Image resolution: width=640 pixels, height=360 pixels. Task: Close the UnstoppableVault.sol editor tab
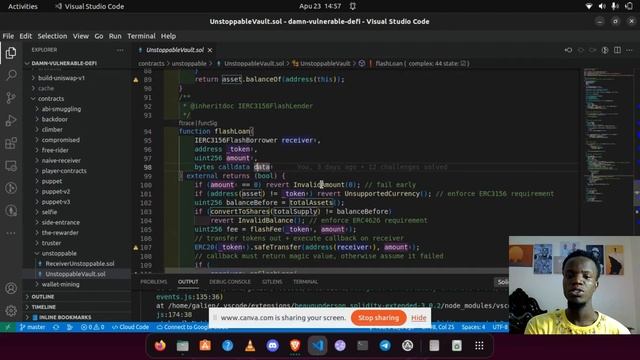[x=210, y=50]
